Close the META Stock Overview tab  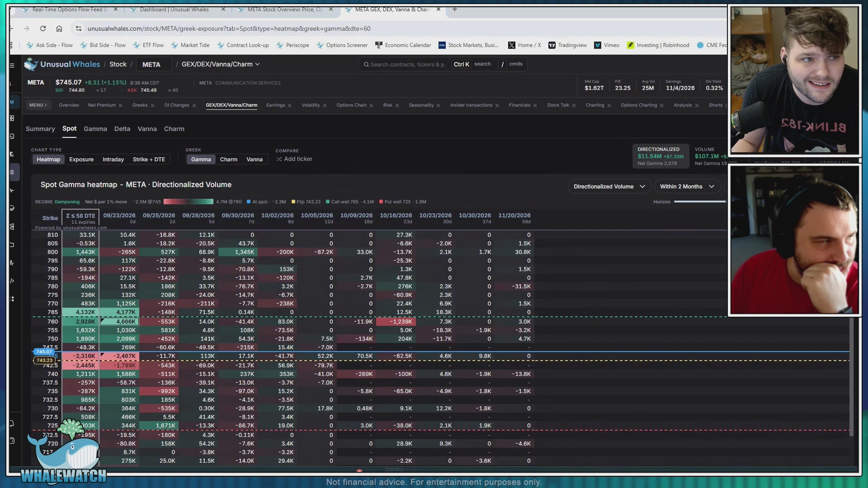pos(331,9)
